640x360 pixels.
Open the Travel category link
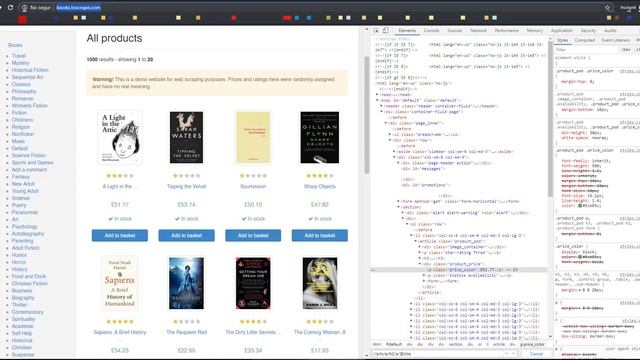[19, 56]
